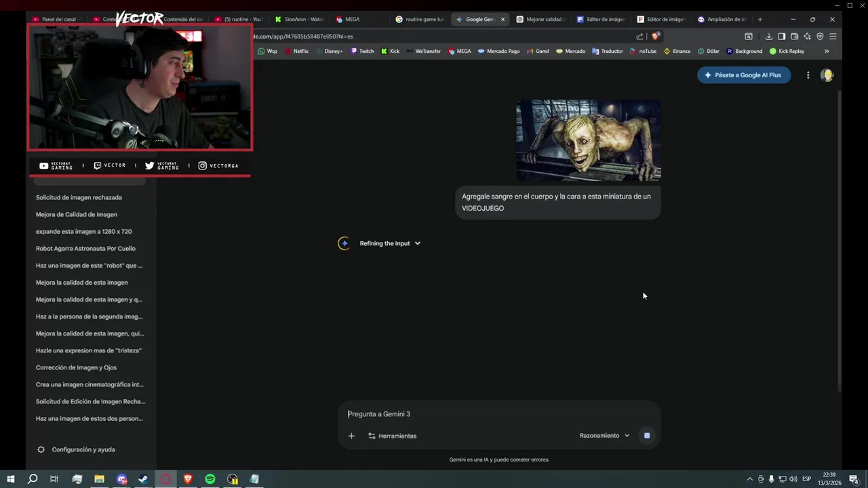Open Steam from the taskbar
The width and height of the screenshot is (868, 488).
coord(143,479)
